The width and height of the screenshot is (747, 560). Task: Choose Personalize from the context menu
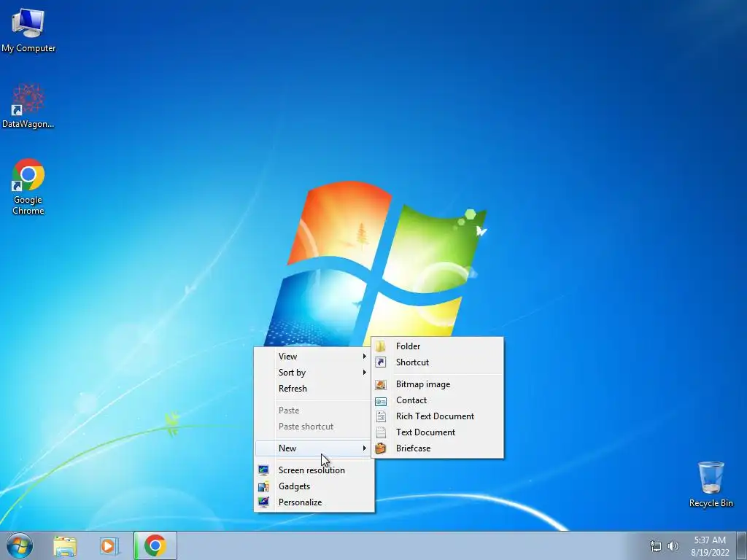coord(314,502)
